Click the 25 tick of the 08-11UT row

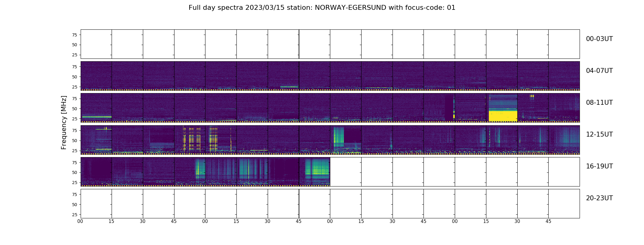click(x=75, y=119)
